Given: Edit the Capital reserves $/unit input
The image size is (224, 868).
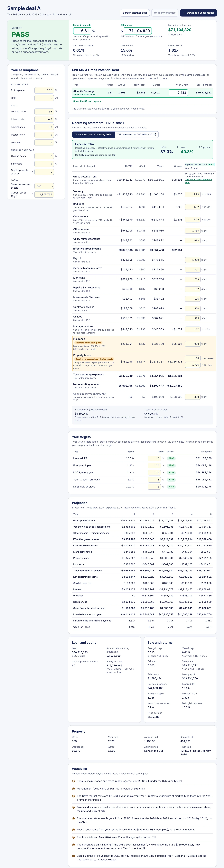Looking at the screenshot, I should 193,397.
